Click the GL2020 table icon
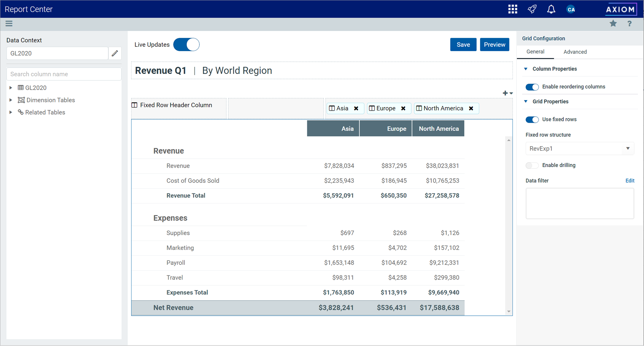The height and width of the screenshot is (346, 644). tap(21, 88)
